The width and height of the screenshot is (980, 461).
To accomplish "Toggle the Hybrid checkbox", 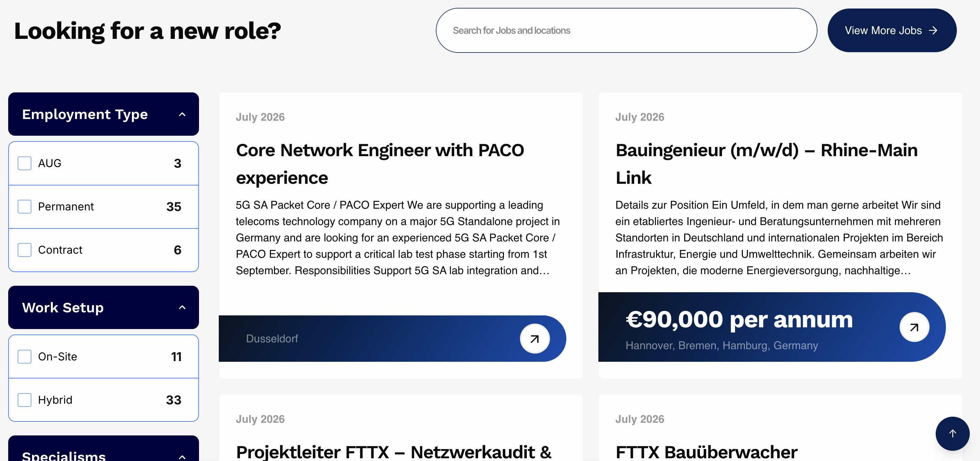I will pyautogui.click(x=25, y=400).
